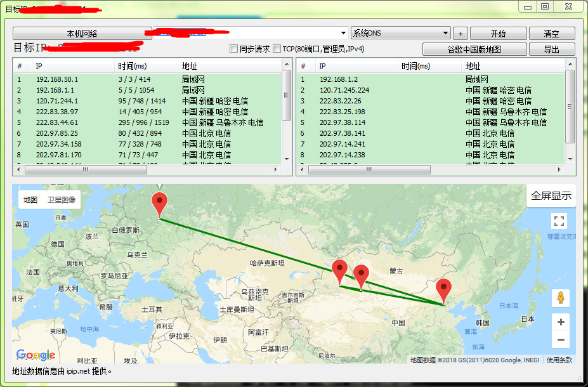Open the 谷歌中国版地图 button
Screen dimensions: 588x387
pos(474,49)
